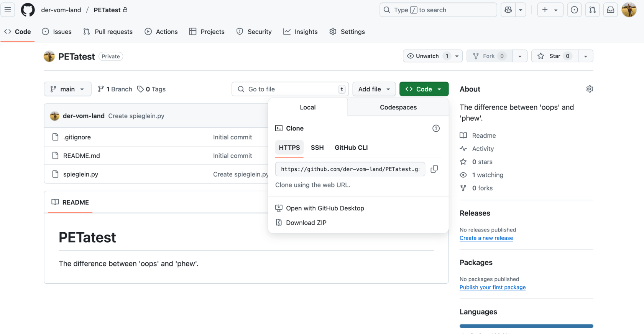Open the Activity link in About
This screenshot has width=644, height=334.
coord(477,149)
